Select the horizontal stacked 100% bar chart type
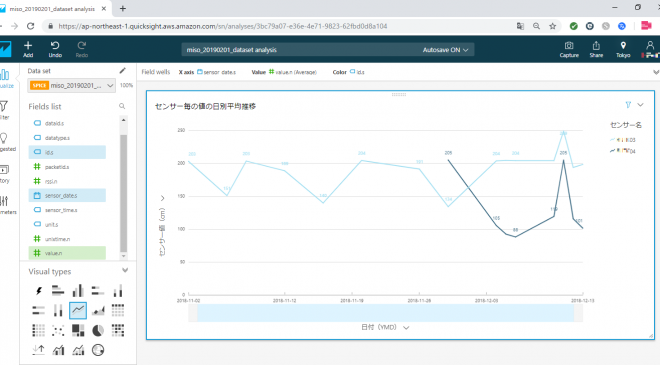660x365 pixels. point(39,310)
